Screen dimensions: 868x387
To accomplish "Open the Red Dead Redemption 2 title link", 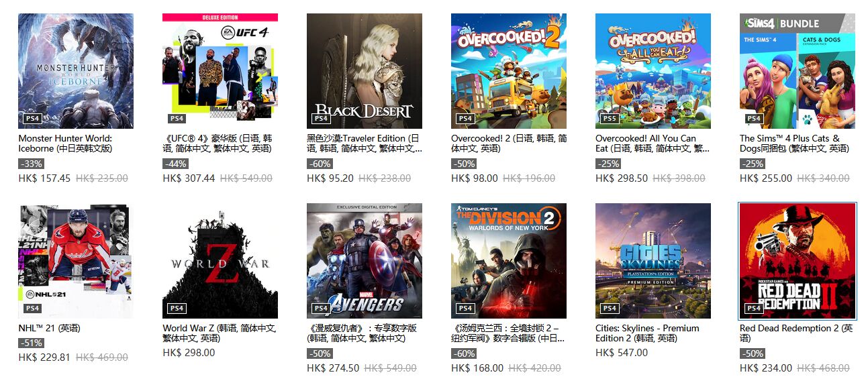I will (796, 333).
